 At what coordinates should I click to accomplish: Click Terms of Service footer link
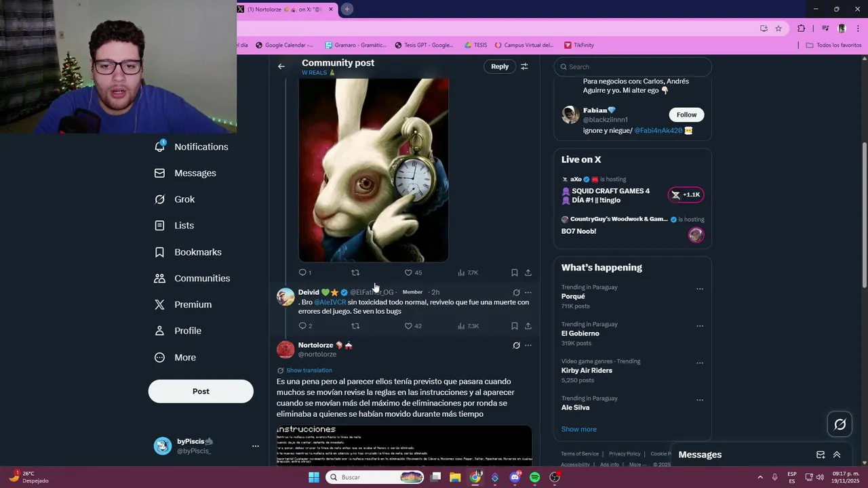click(x=580, y=454)
